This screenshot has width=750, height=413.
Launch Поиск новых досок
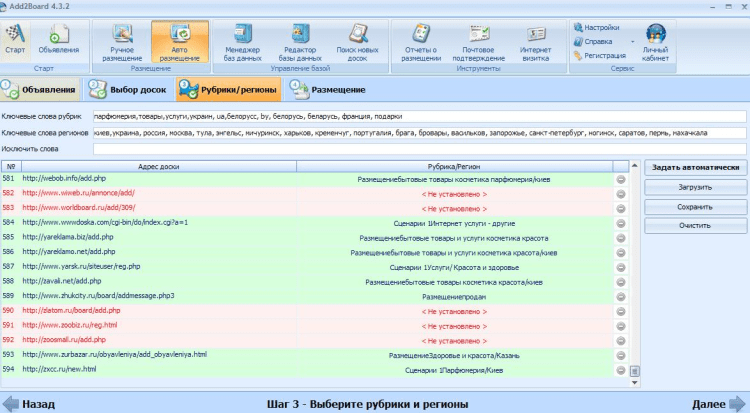[x=357, y=42]
